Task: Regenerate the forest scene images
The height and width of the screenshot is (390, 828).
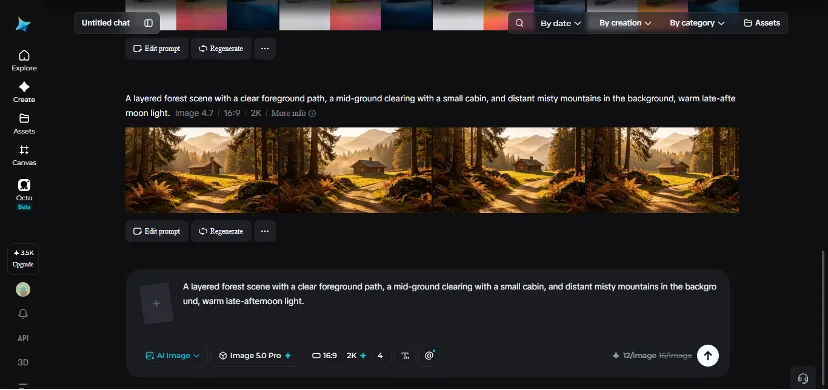Action: pos(221,231)
